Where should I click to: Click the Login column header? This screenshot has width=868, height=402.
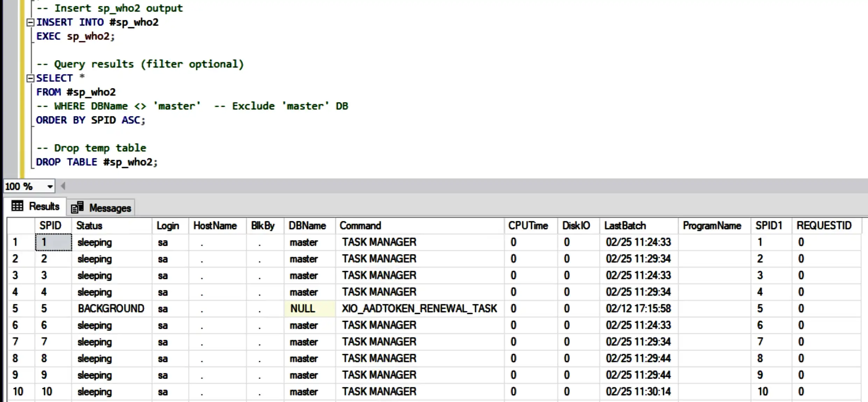pos(170,225)
